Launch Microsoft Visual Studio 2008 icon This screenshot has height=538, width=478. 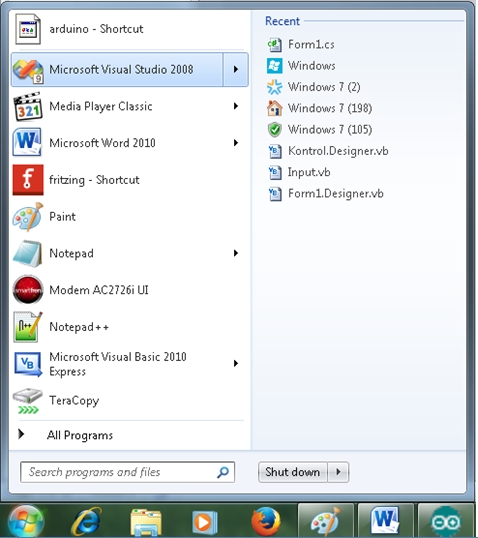point(28,70)
